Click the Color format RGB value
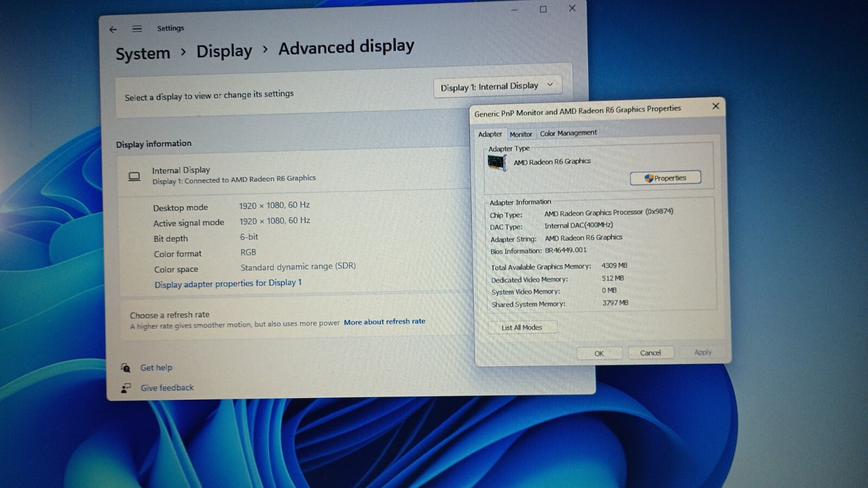Screen dimensions: 868x488 pyautogui.click(x=248, y=253)
